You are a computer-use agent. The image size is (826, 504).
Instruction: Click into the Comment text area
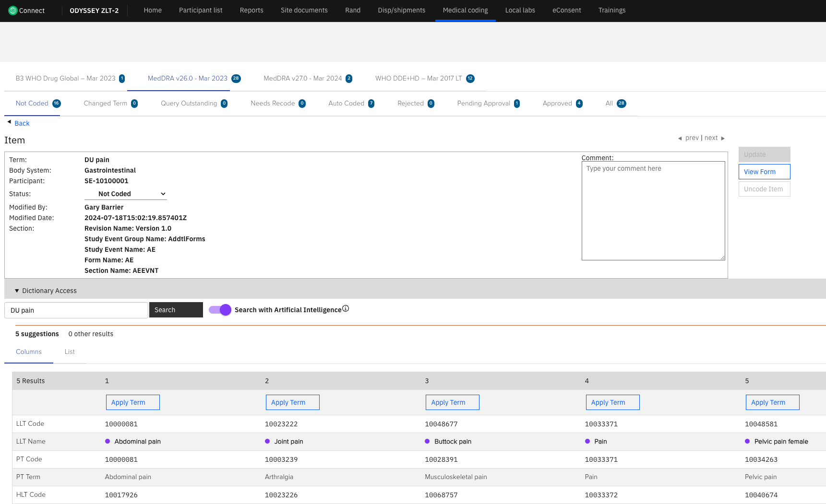[653, 211]
